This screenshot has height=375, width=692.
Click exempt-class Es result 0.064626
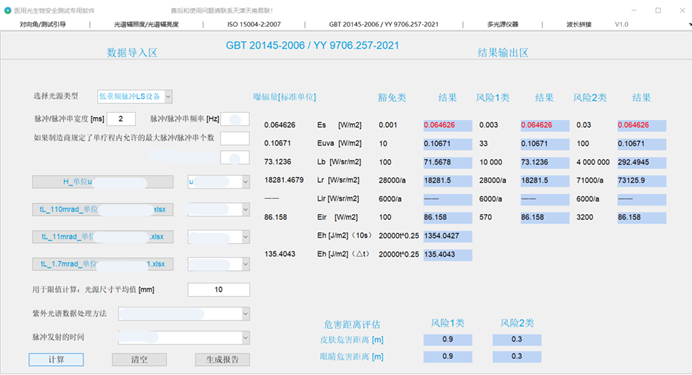pyautogui.click(x=448, y=125)
